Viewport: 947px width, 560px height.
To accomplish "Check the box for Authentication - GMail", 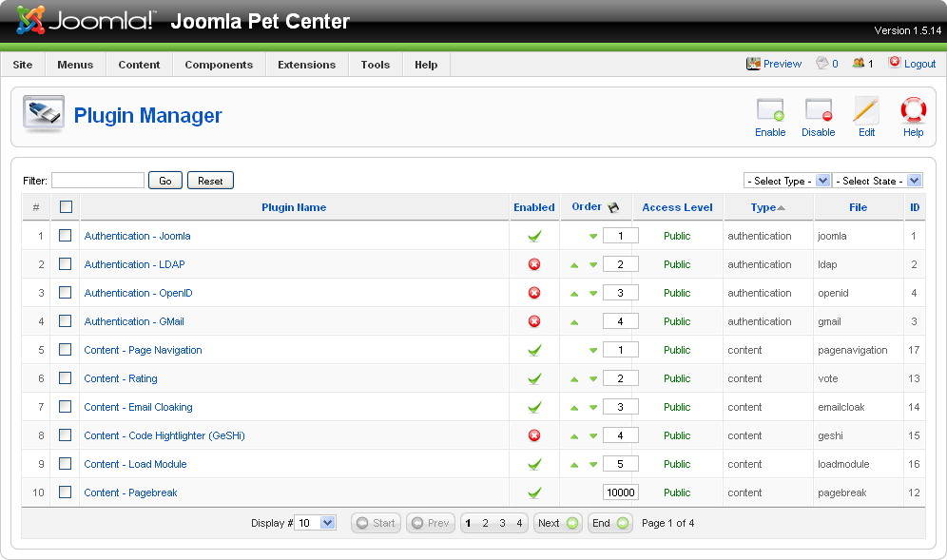I will (66, 320).
